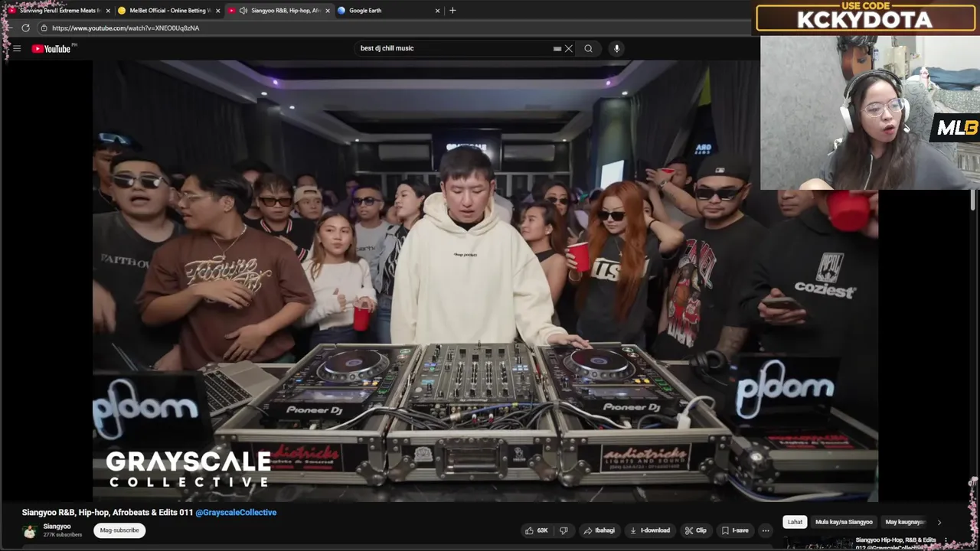Clear the search query with X icon
The image size is (980, 551).
point(568,48)
